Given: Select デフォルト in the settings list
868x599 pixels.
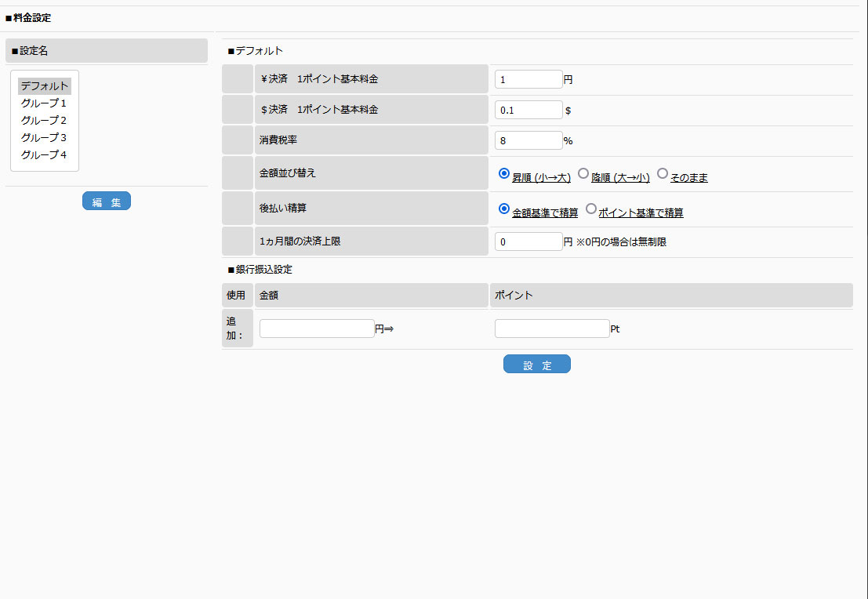Looking at the screenshot, I should pos(45,86).
